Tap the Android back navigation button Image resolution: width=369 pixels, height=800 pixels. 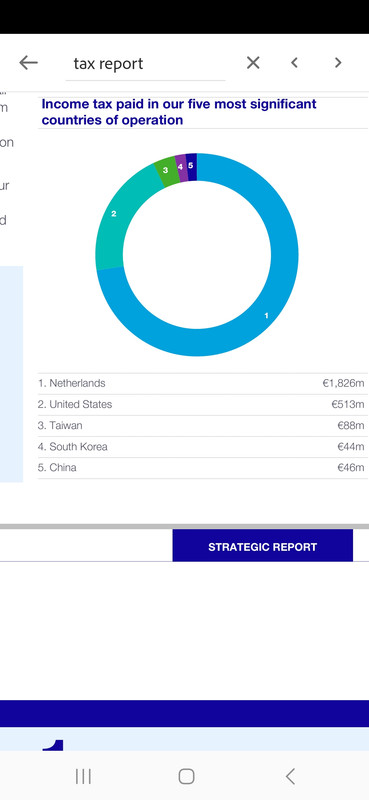(x=290, y=777)
